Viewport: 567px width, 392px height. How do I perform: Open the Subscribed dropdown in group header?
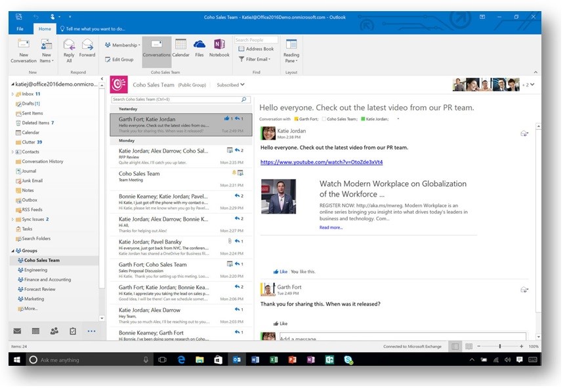(x=230, y=85)
